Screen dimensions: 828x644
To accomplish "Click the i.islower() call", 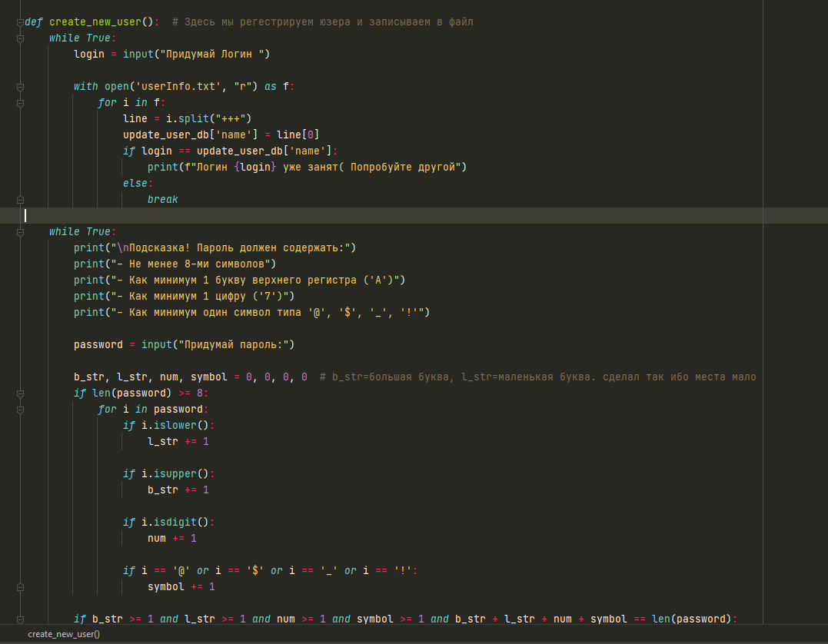I will tap(175, 426).
